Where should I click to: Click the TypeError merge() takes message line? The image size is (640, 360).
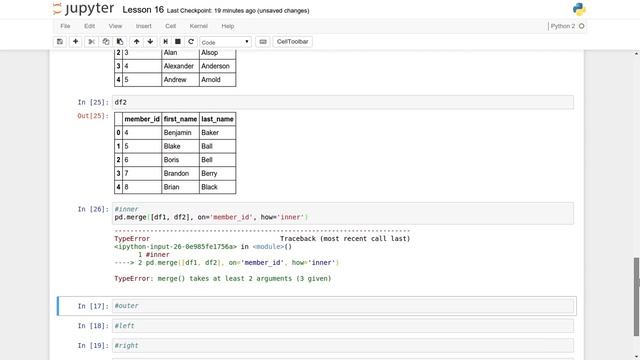(222, 278)
